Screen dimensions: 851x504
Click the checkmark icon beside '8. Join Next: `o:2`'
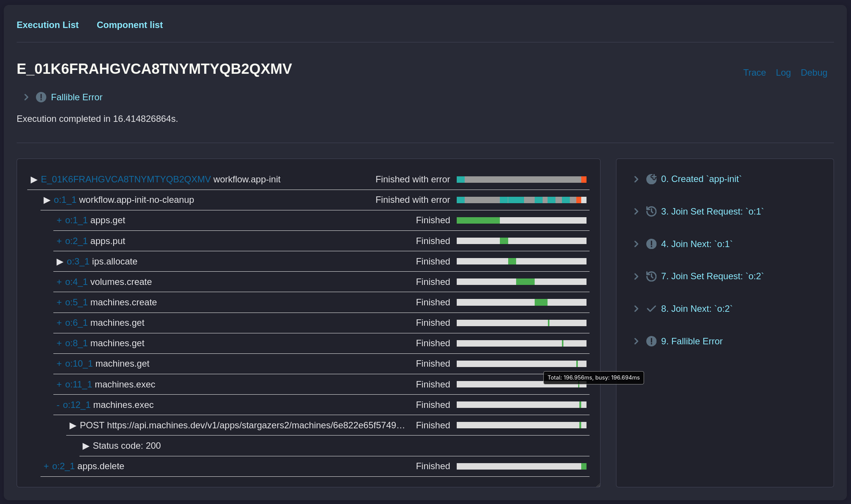(651, 309)
